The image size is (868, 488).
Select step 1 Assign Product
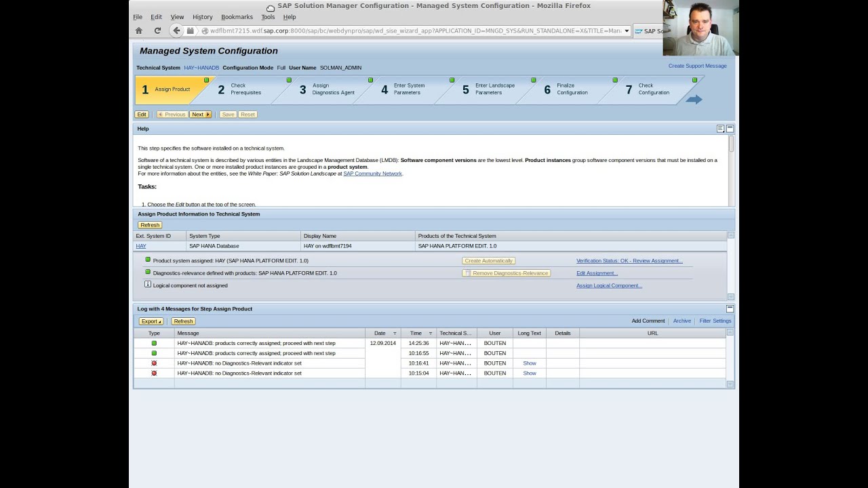[x=171, y=89]
